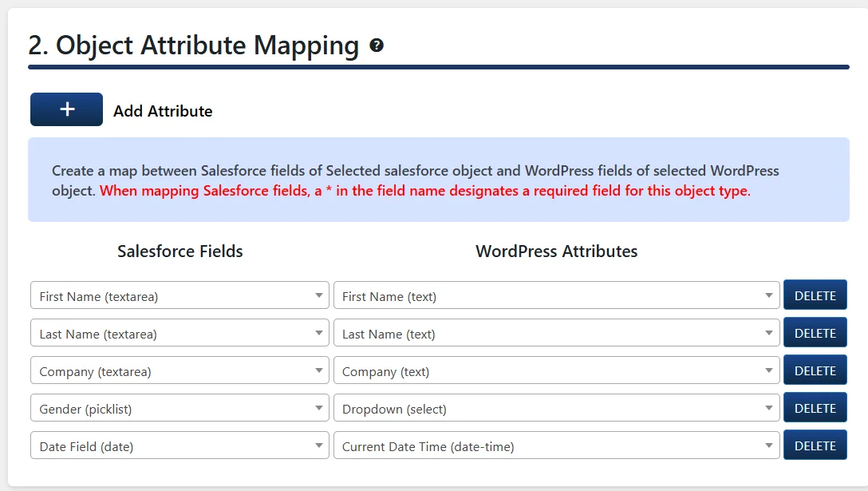Delete the Company mapping row
Screen dimensions: 868x491
pos(815,370)
